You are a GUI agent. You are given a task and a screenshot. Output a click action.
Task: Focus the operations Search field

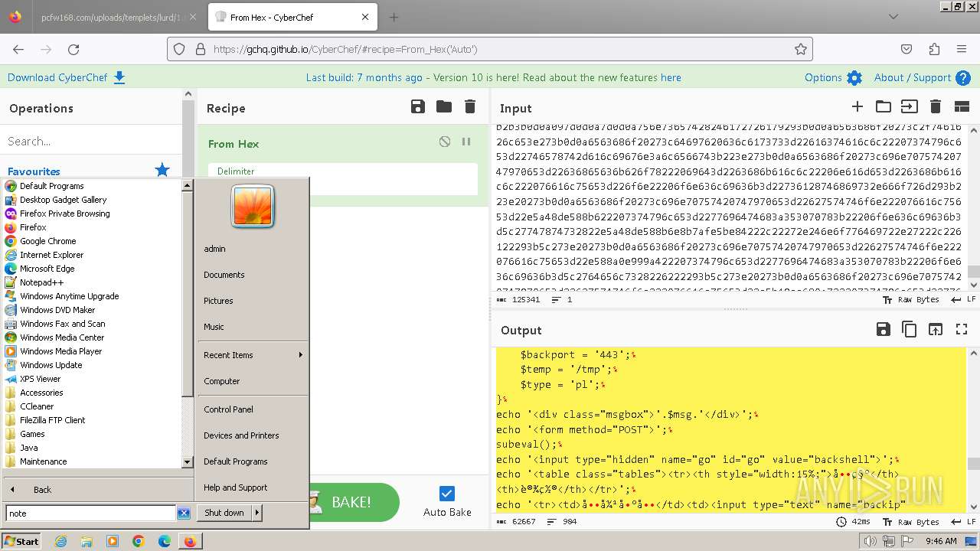click(92, 141)
